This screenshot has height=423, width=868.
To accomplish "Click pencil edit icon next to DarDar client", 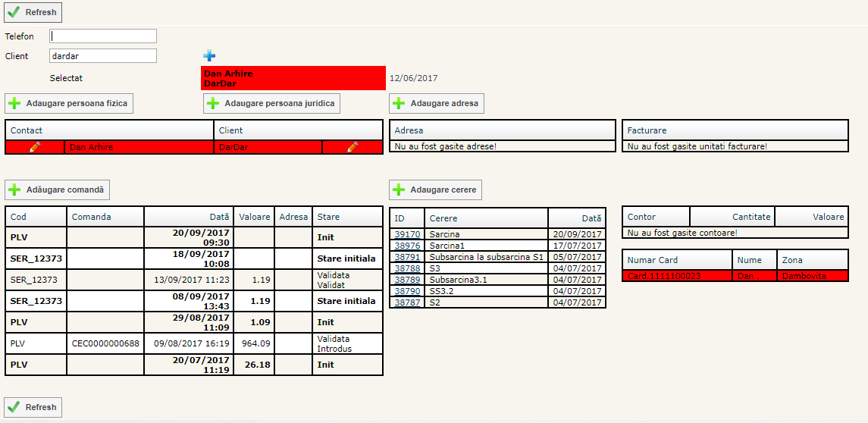I will pos(352,147).
